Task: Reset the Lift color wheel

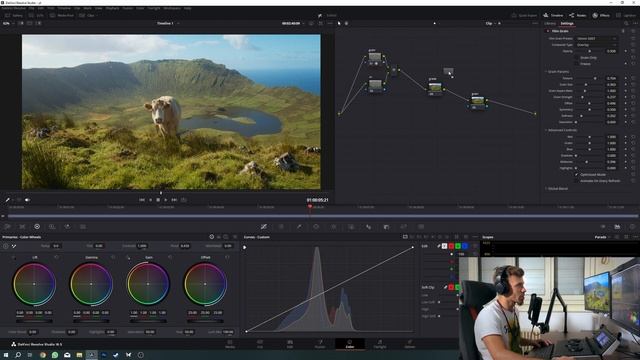Action: [56, 257]
